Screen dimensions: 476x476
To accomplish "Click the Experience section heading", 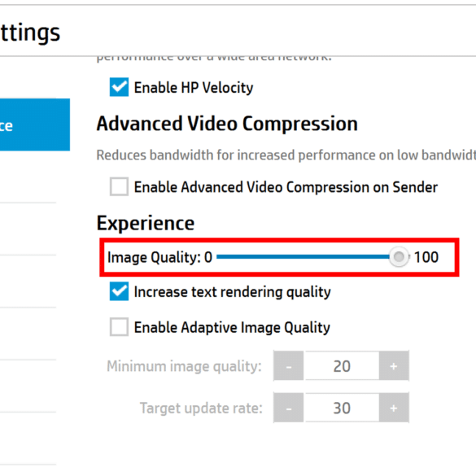I will click(146, 223).
